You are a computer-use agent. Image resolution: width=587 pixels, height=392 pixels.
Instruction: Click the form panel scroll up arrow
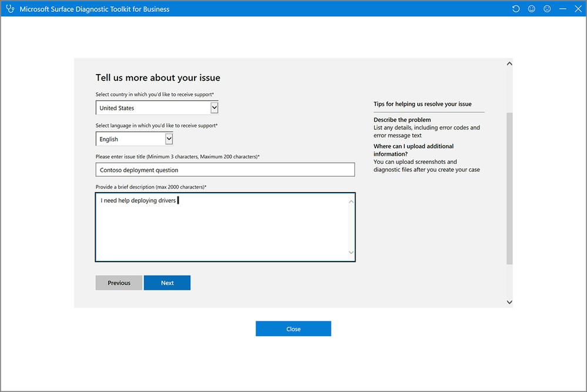click(509, 63)
